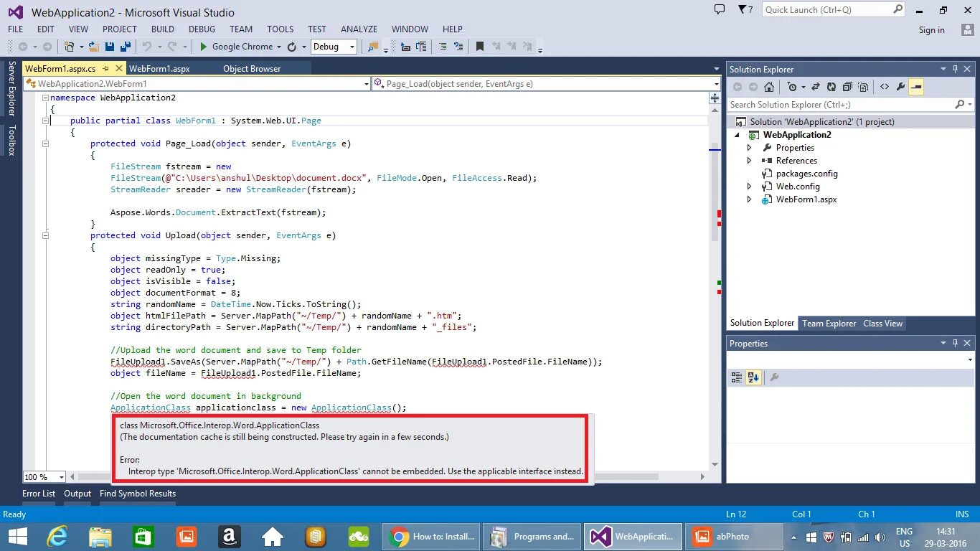Toggle bookmark on current line
The image size is (980, 551).
click(480, 47)
